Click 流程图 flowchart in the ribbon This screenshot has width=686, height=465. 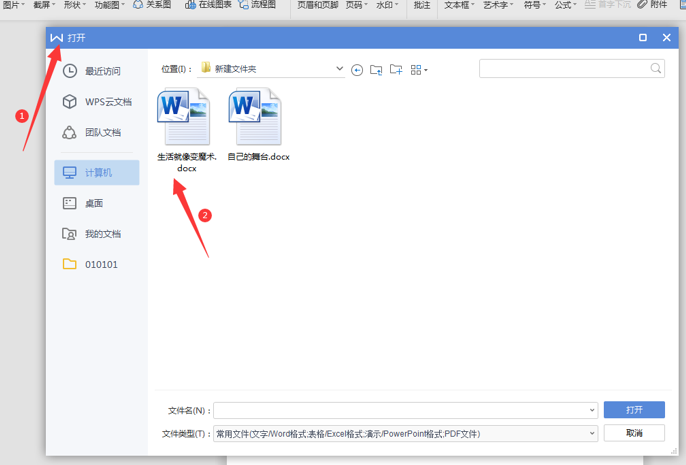click(257, 5)
